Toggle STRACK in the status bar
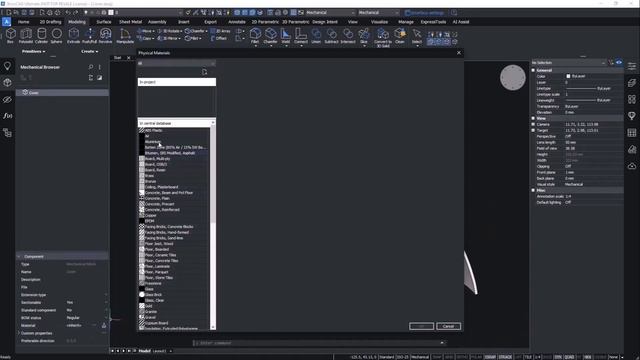Viewport: 640px width, 360px height. click(x=505, y=357)
